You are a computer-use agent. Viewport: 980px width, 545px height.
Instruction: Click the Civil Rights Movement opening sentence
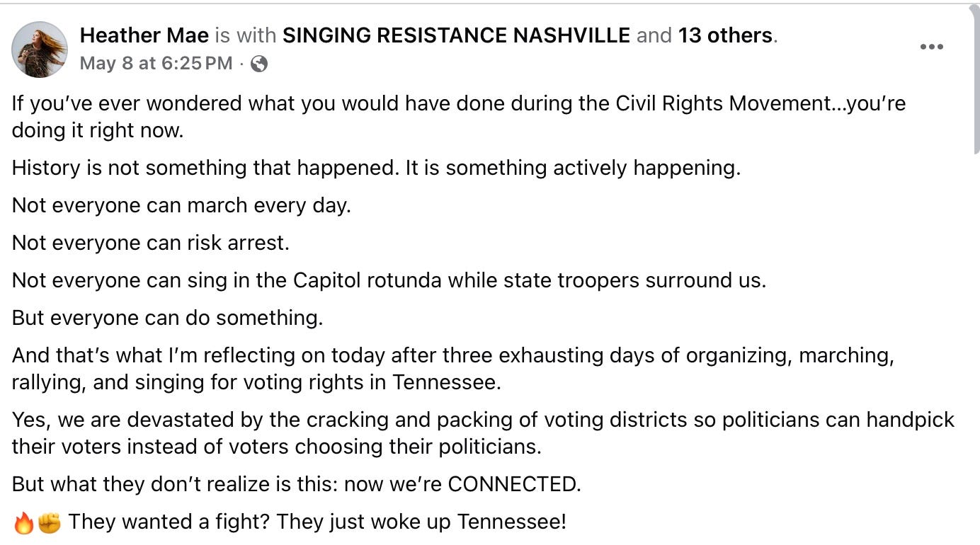click(459, 117)
